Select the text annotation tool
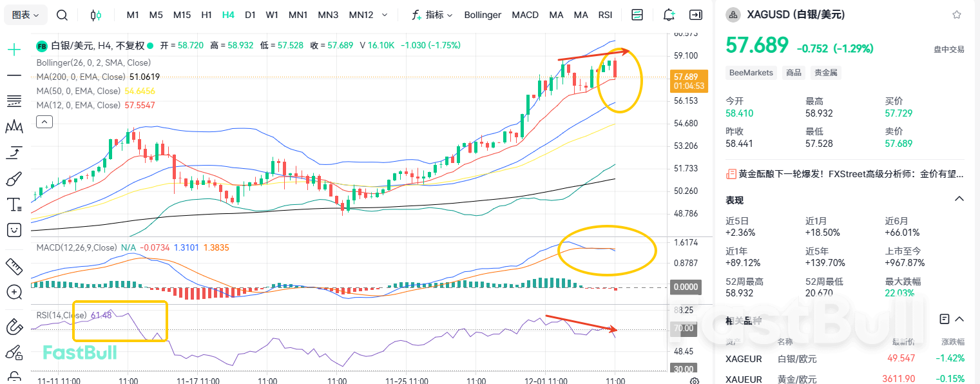This screenshot has height=384, width=980. click(x=13, y=204)
